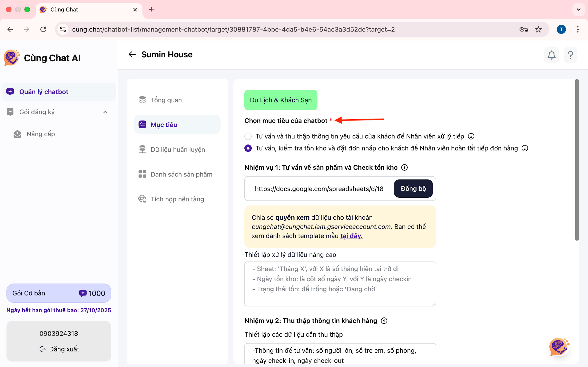The image size is (588, 367).
Task: Go to Tích hợp nền tảng section
Action: pos(177,199)
